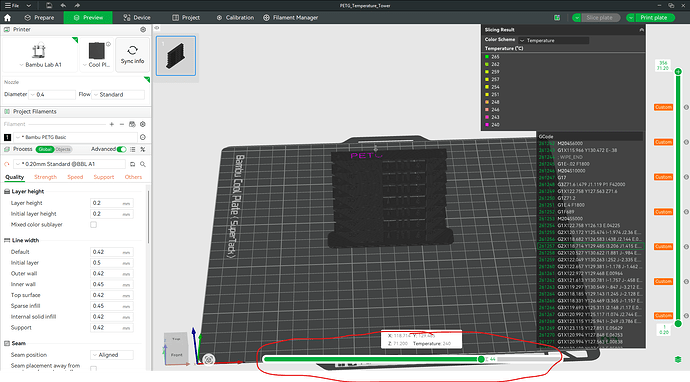
Task: Click the save project icon in title bar
Action: (49, 5)
